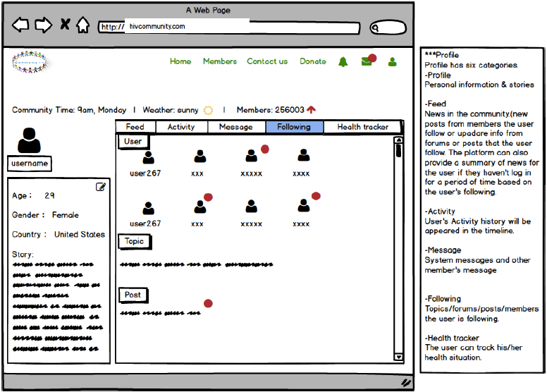Click the browser back arrow
This screenshot has width=547, height=392.
tap(21, 25)
